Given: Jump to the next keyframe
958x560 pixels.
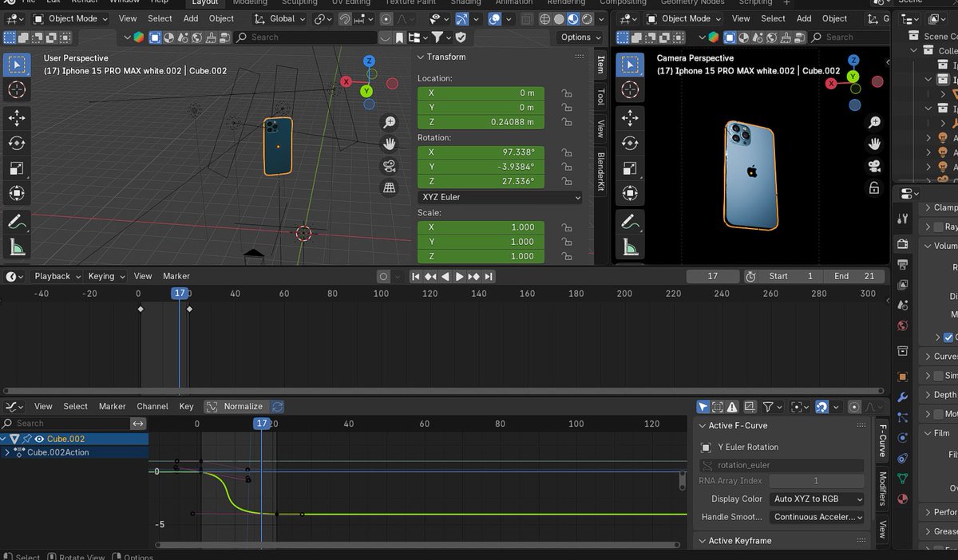Looking at the screenshot, I should click(474, 276).
